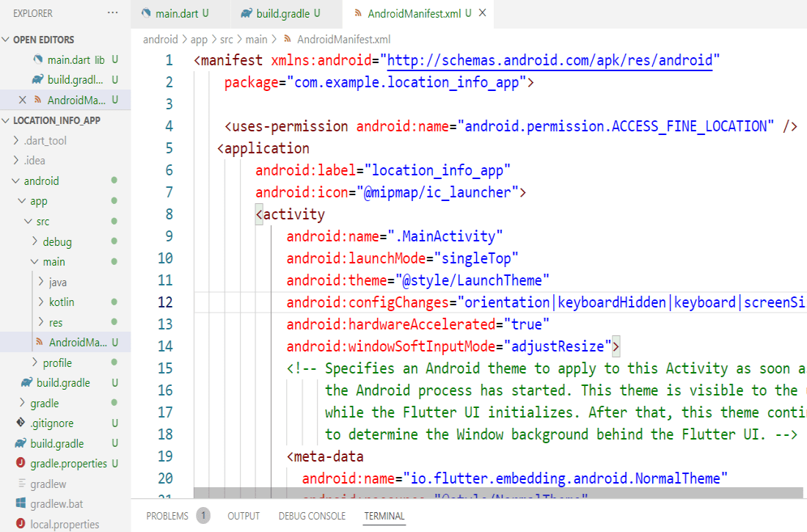
Task: Close the AndroidManifest.xml editor tab
Action: click(482, 13)
